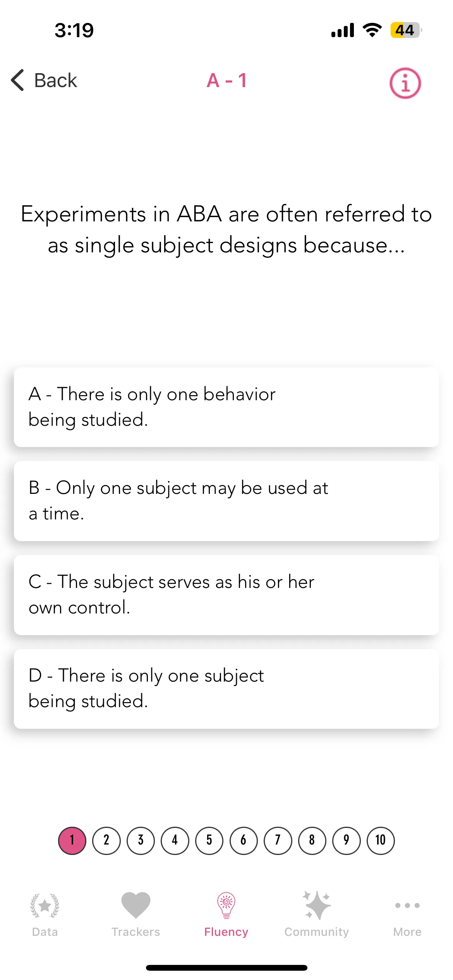This screenshot has width=453, height=980.
Task: Open the Community sparkle icon
Action: coord(317,905)
